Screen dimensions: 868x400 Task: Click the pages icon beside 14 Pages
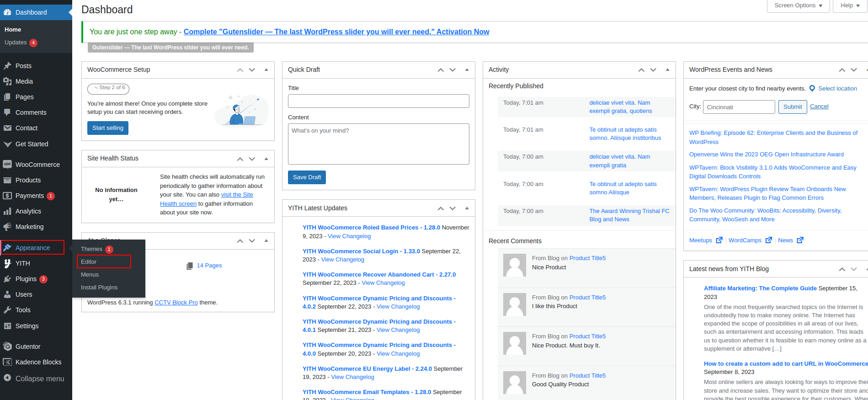(190, 266)
